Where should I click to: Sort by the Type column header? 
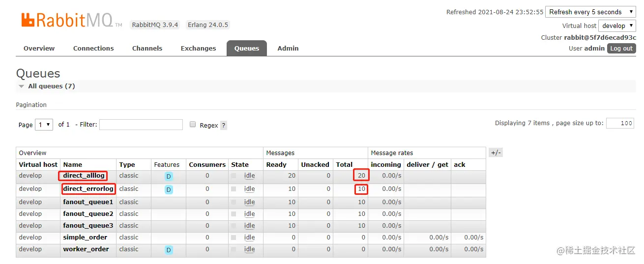pos(127,164)
